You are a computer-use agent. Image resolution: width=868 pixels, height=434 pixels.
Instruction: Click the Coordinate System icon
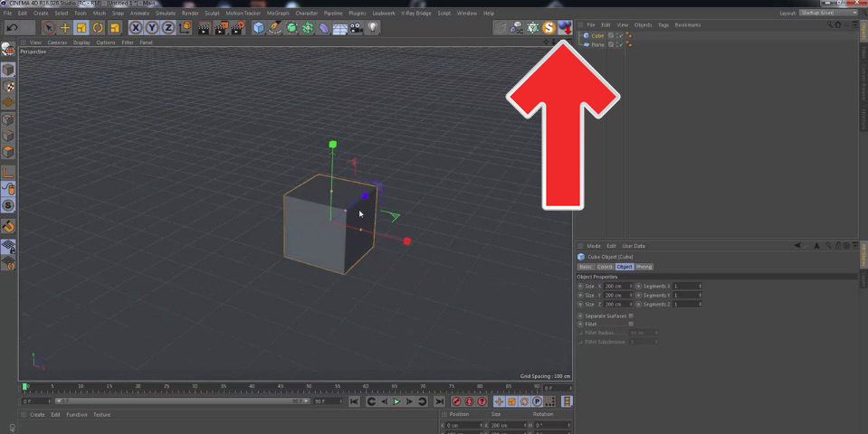pos(185,28)
